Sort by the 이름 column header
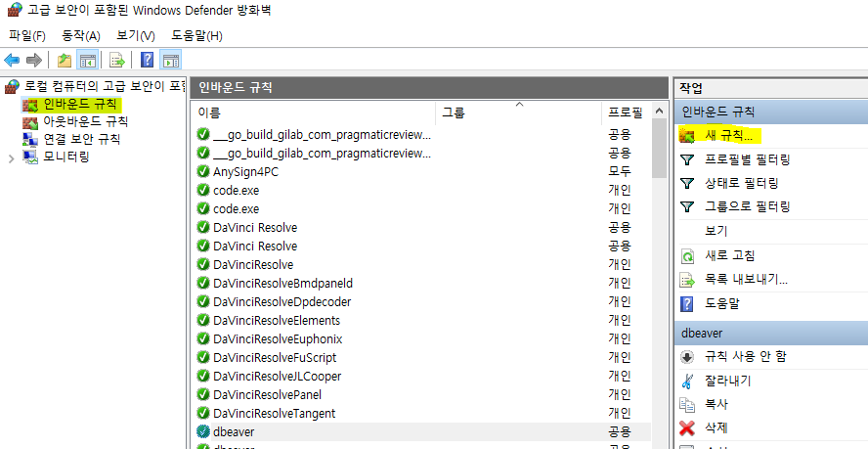The image size is (868, 449). click(x=314, y=112)
